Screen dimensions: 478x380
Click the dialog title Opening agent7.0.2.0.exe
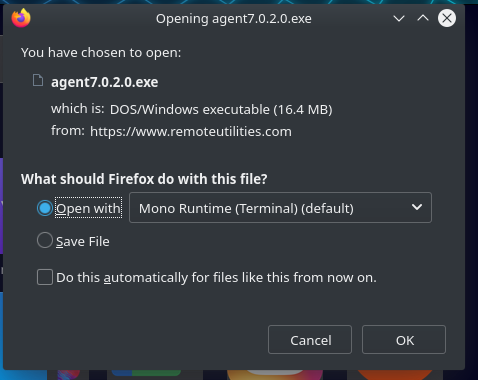pyautogui.click(x=234, y=19)
